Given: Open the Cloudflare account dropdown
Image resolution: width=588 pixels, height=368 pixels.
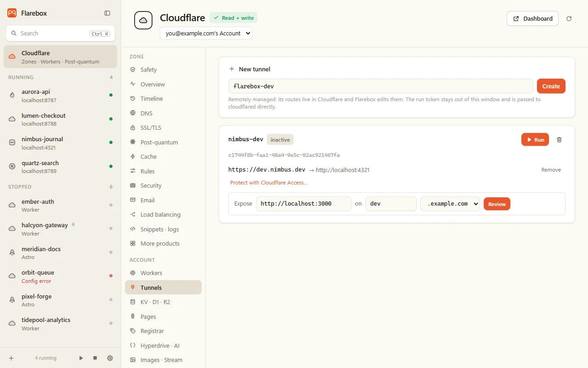Looking at the screenshot, I should (206, 33).
